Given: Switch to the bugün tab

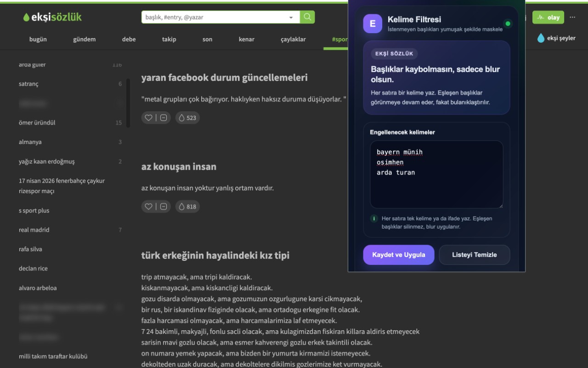Looking at the screenshot, I should [38, 39].
